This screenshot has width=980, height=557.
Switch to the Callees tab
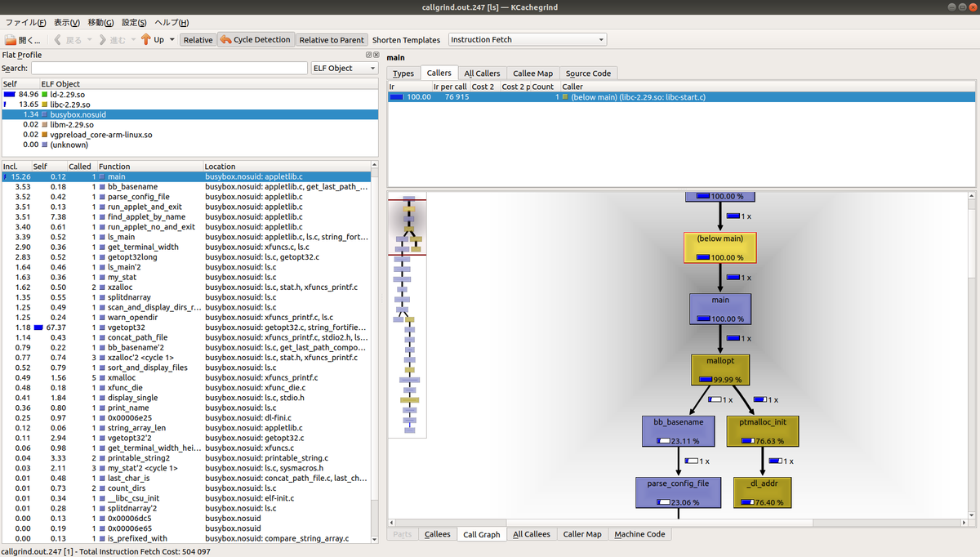click(x=437, y=534)
